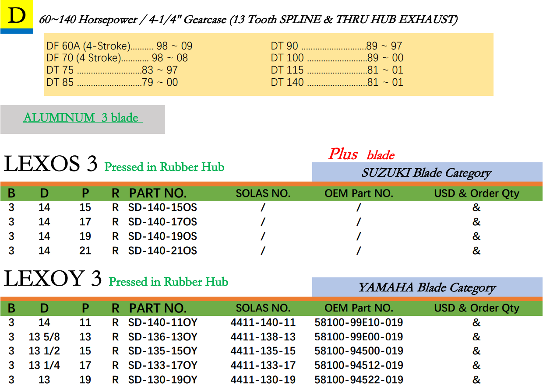
Task: Click the order '&' cell for SD-140-11OY
Action: click(476, 322)
